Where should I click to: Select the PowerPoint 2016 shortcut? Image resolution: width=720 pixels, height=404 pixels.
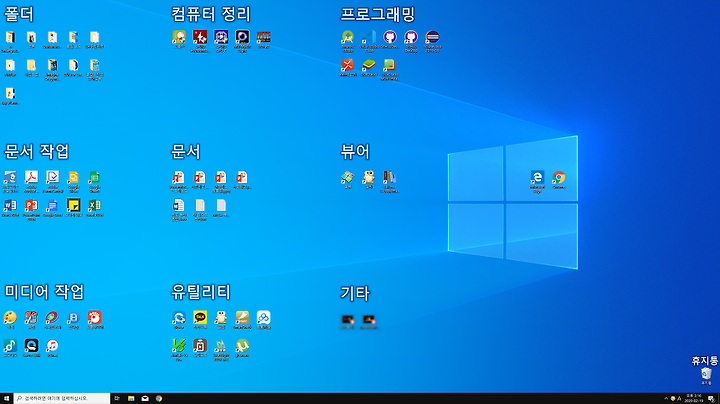point(31,205)
